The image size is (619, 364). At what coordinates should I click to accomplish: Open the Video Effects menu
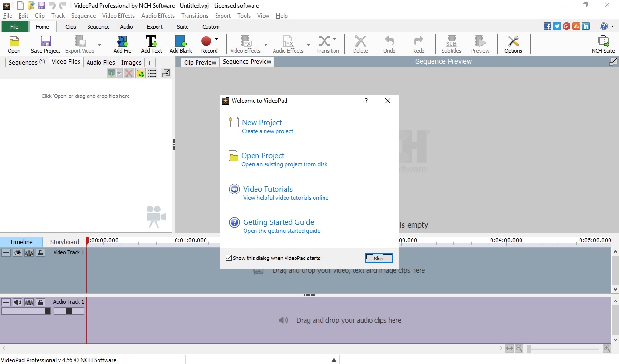[118, 15]
